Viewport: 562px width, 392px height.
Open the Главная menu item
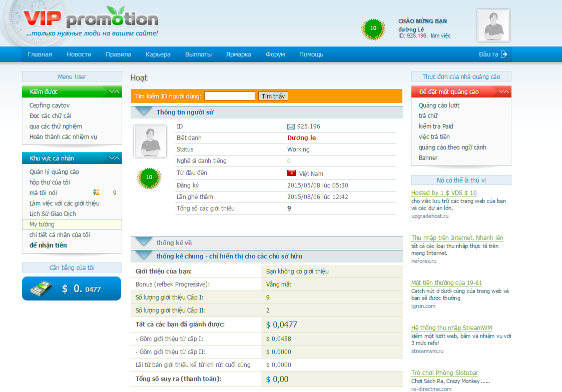[40, 54]
